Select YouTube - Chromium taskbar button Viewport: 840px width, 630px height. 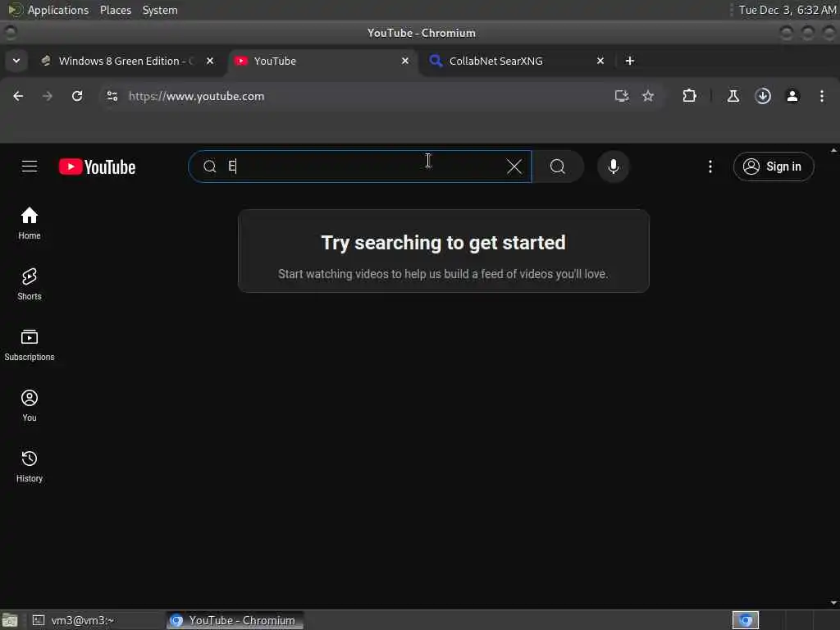[235, 620]
